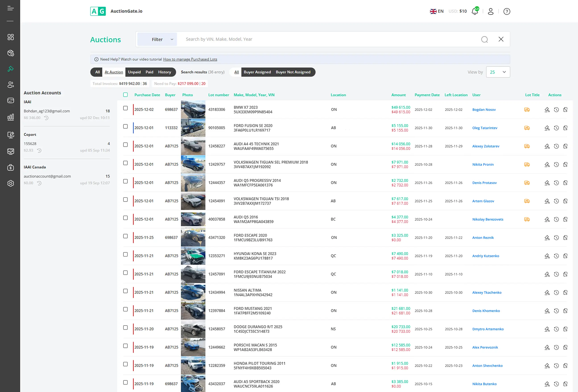578x392 pixels.
Task: Click the Audi A4 Technik photo thumbnail
Action: [x=193, y=146]
